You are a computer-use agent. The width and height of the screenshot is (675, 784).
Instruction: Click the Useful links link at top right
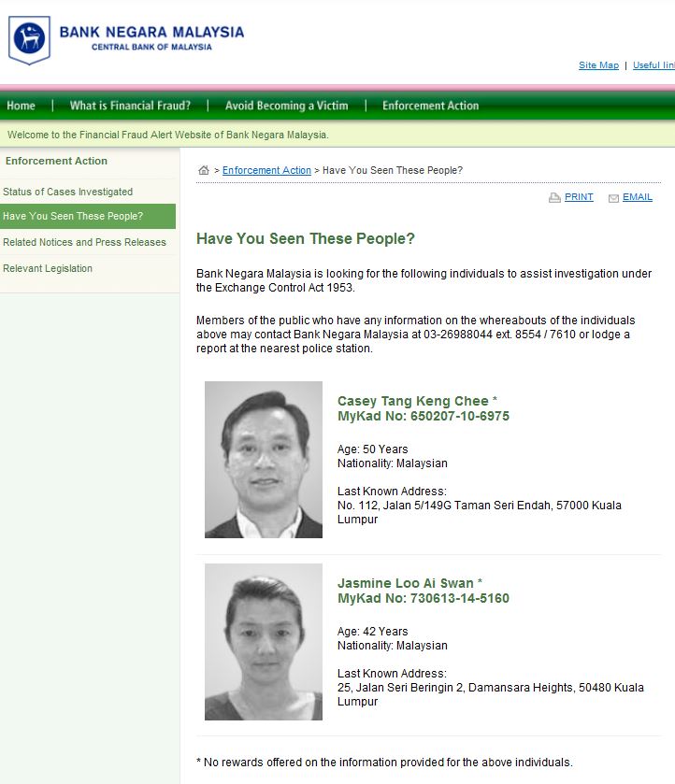point(653,65)
